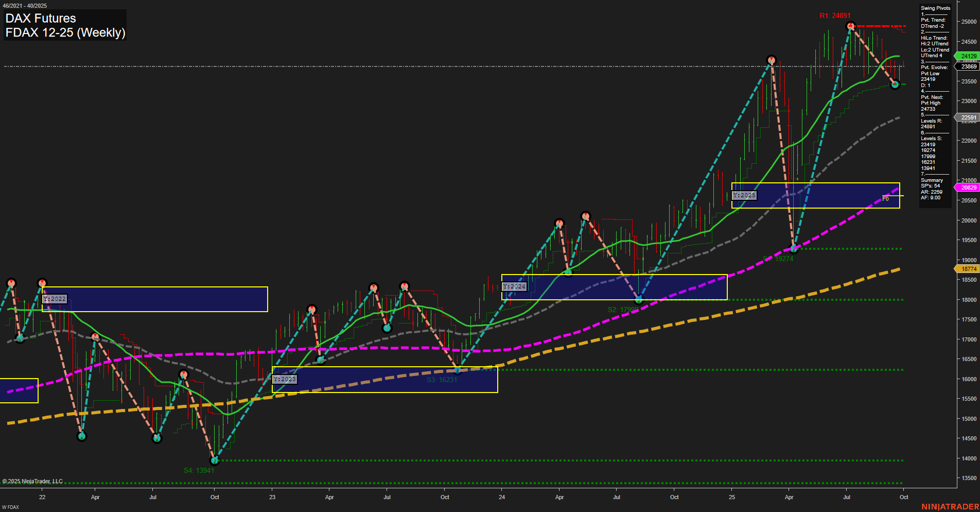Select the Y:2024 zone label
The image size is (980, 512).
514,287
